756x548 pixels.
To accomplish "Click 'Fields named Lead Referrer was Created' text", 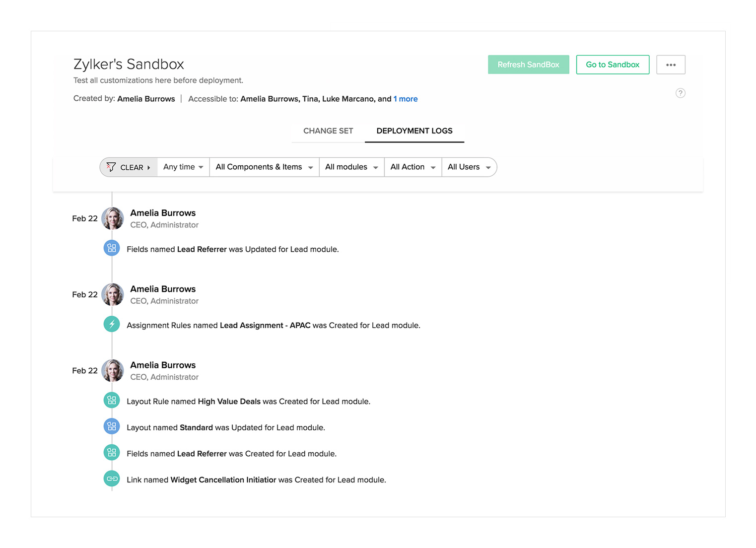I will tap(232, 454).
